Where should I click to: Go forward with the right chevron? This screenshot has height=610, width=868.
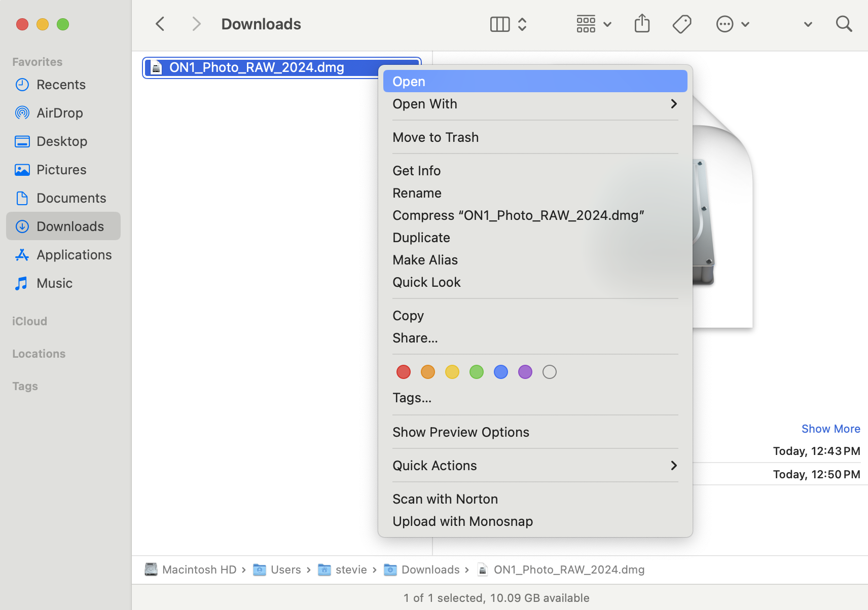196,24
